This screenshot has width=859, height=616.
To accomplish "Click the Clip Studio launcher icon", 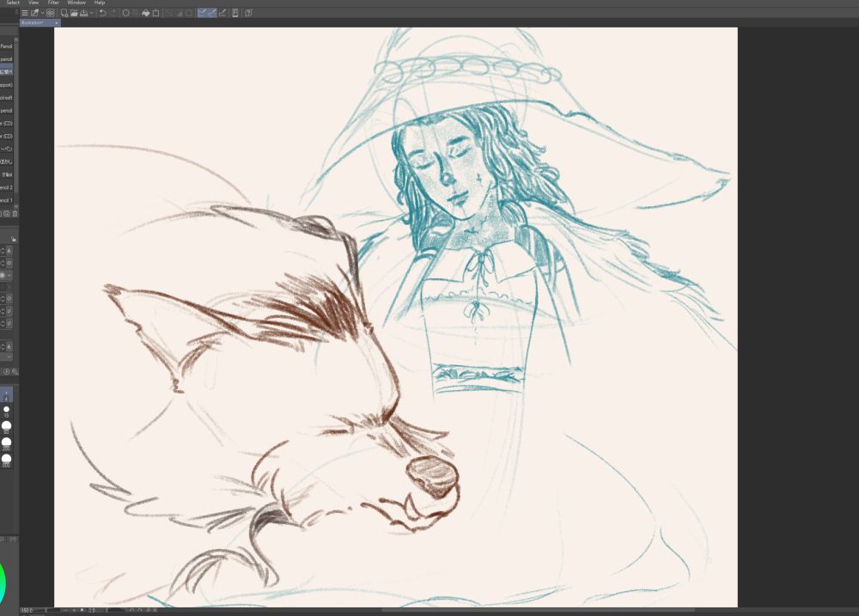I will click(x=35, y=13).
